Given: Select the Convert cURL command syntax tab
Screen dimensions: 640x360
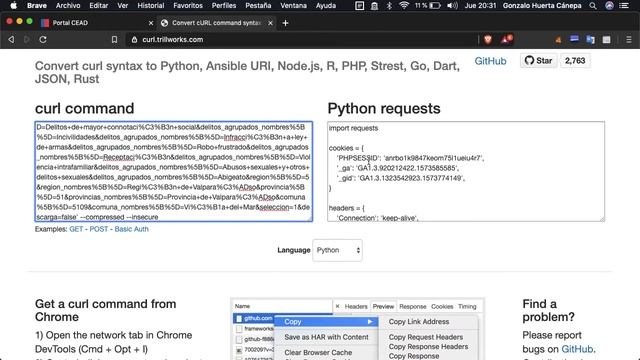Looking at the screenshot, I should tap(217, 23).
